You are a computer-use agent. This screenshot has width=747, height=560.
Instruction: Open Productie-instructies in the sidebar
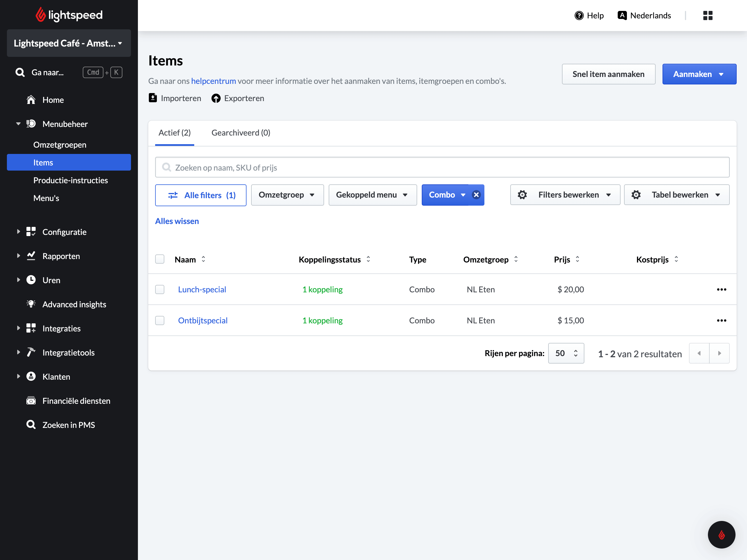(x=71, y=180)
